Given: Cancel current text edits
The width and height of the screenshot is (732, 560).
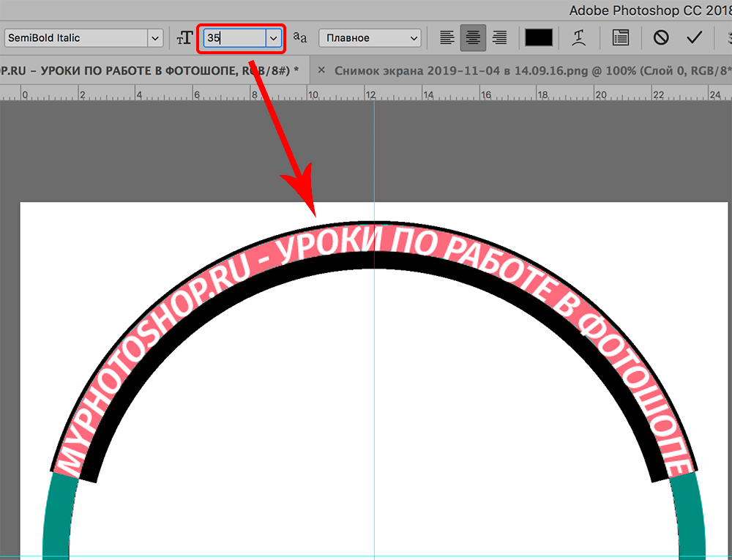Looking at the screenshot, I should (x=661, y=38).
